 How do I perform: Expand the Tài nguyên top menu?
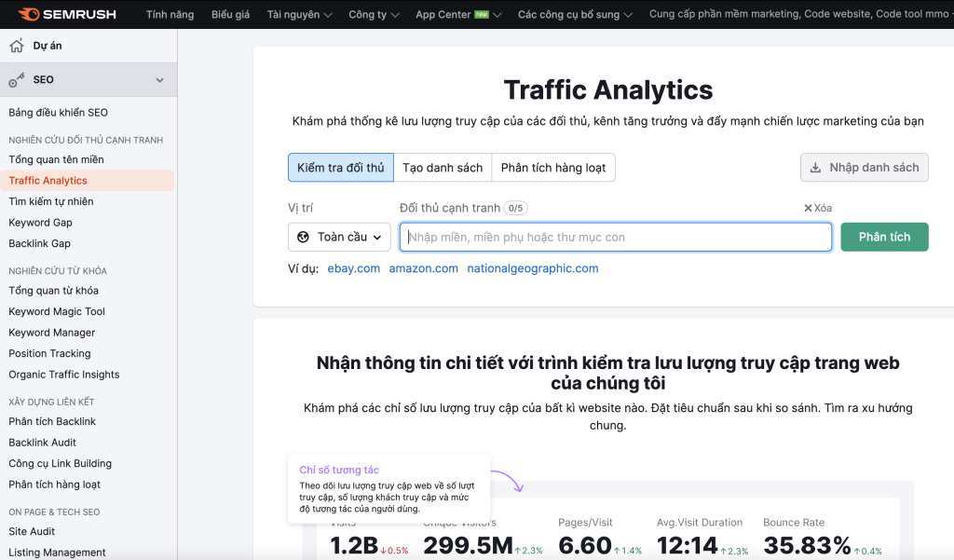(x=293, y=15)
